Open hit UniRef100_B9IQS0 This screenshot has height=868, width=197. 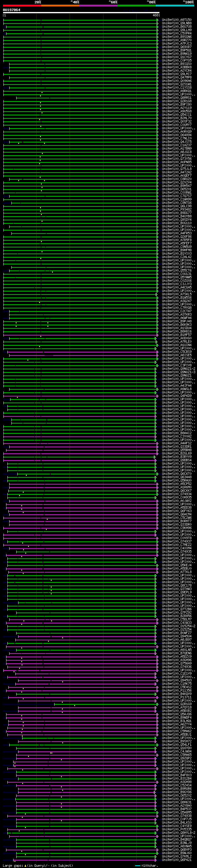pos(177,64)
